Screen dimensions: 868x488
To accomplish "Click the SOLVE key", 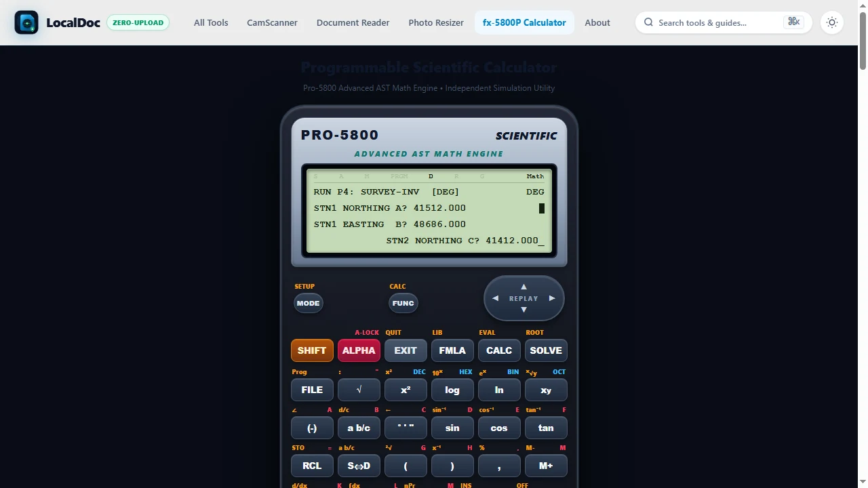I will click(546, 350).
